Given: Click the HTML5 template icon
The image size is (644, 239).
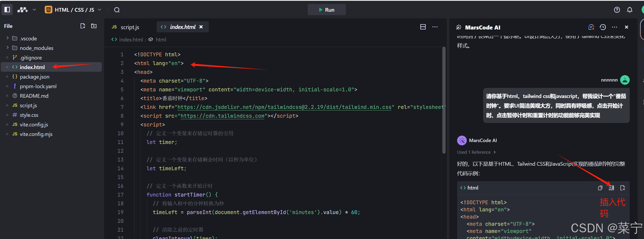Looking at the screenshot, I should 48,10.
